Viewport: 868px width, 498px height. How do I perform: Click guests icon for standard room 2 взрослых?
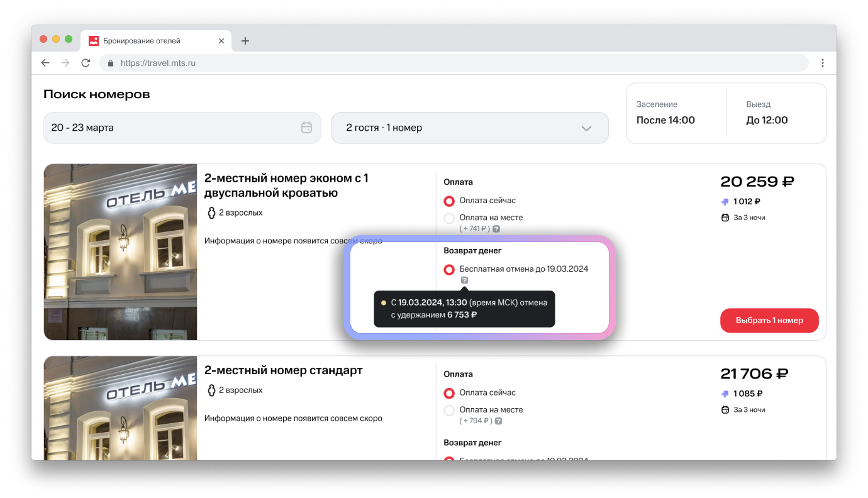211,390
